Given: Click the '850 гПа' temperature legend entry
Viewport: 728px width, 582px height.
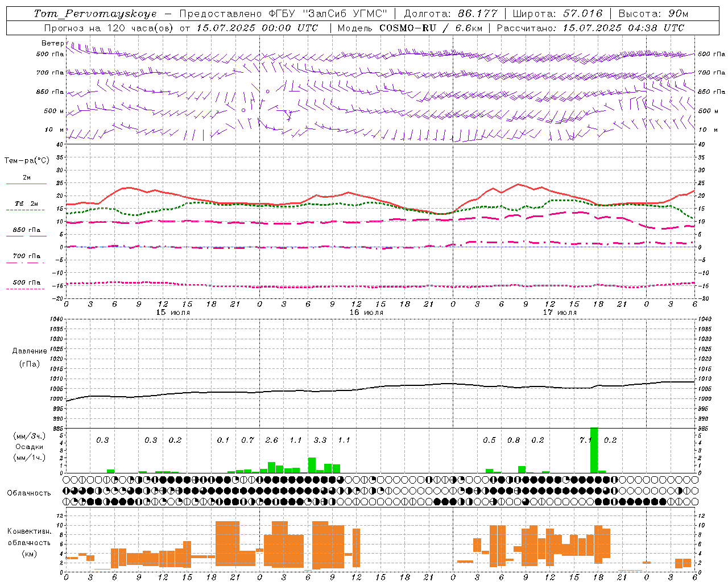Looking at the screenshot, I should click(27, 230).
